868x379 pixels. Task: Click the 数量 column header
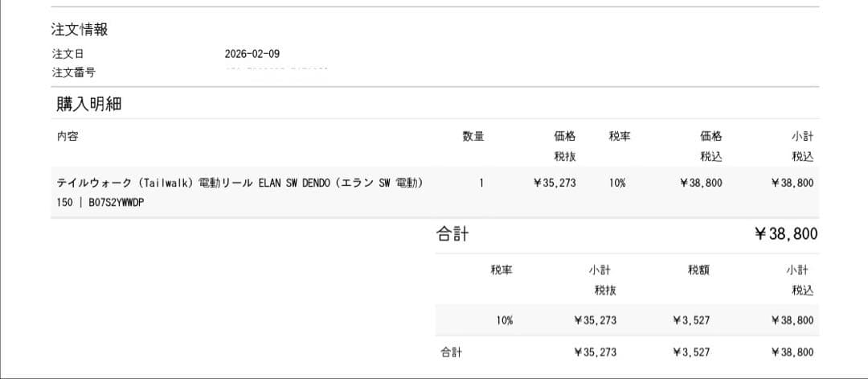pyautogui.click(x=473, y=136)
